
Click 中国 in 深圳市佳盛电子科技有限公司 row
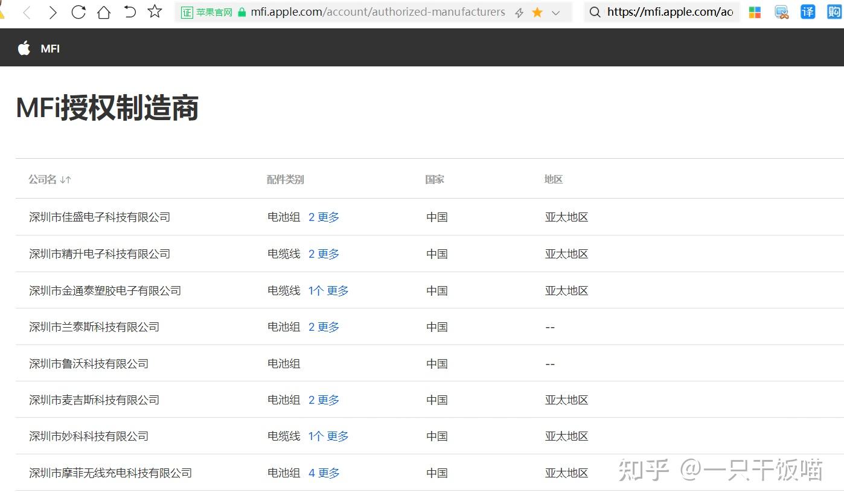click(x=437, y=217)
